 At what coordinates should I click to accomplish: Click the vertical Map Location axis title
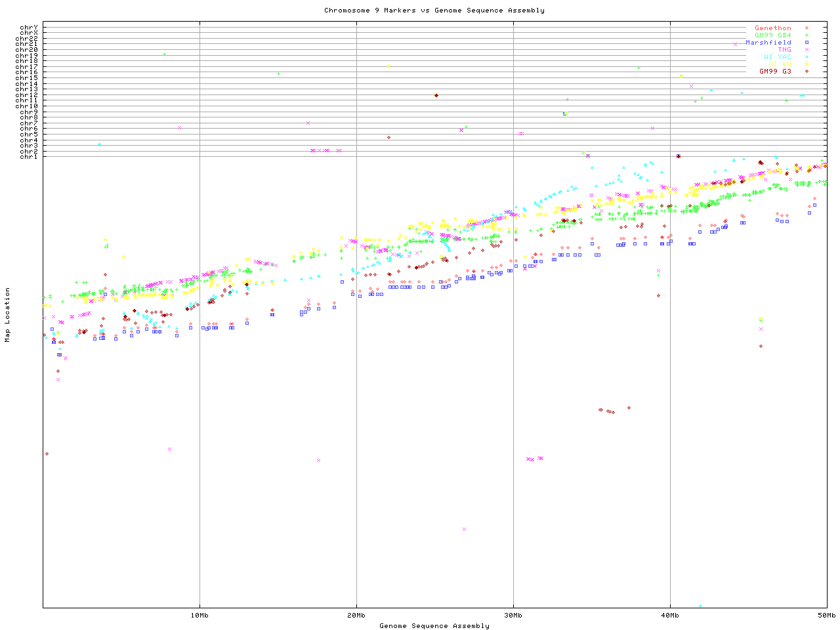[8, 315]
